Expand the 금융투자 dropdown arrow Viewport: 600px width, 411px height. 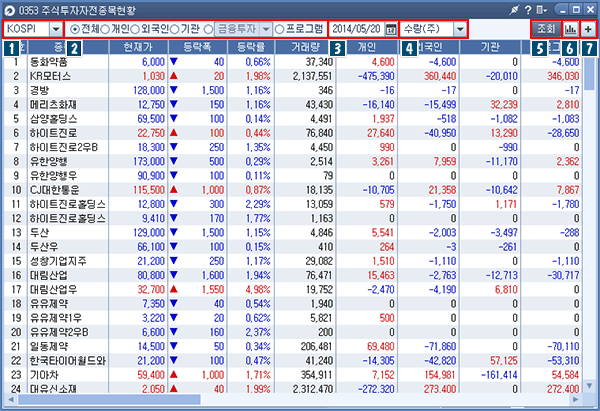pos(266,29)
